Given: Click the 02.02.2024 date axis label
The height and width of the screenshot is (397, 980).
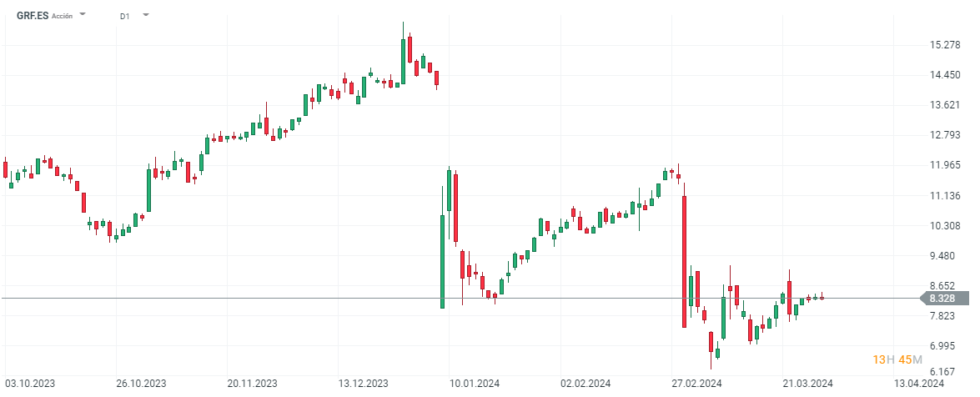Looking at the screenshot, I should point(586,384).
